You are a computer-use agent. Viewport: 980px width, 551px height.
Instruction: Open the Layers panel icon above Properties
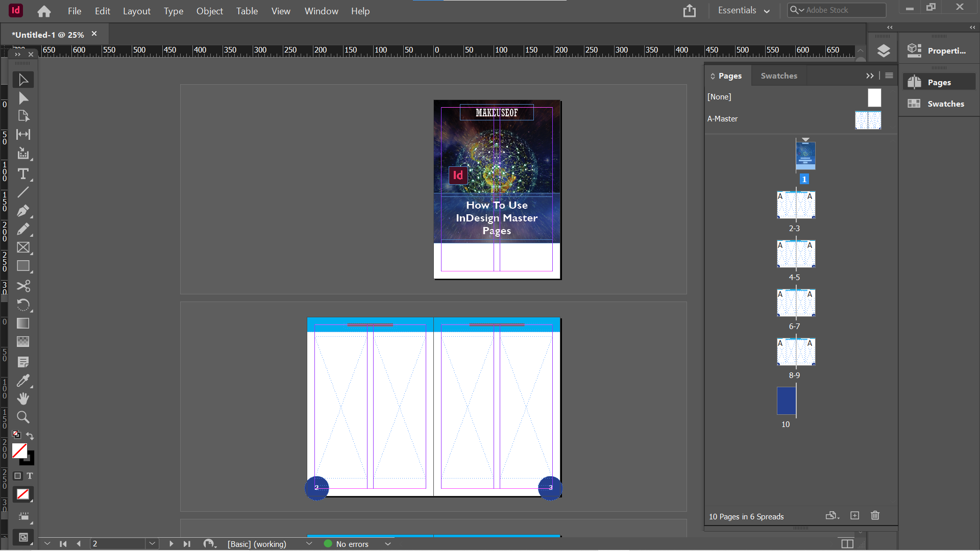pos(883,51)
